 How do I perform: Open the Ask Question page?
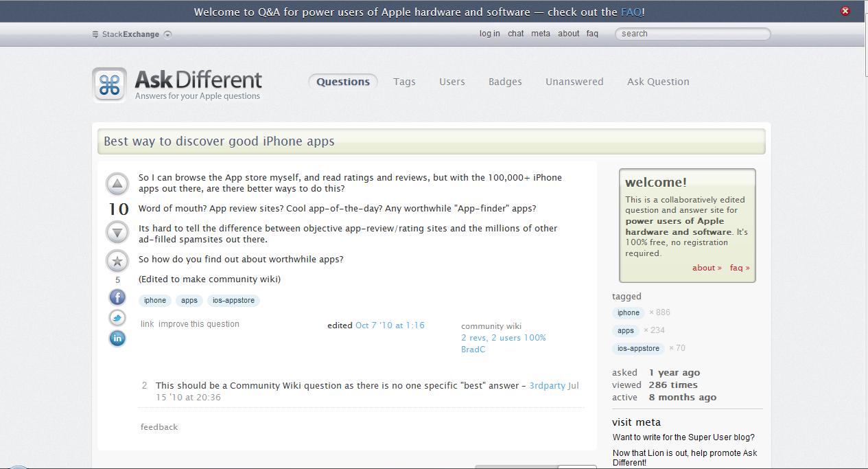pyautogui.click(x=658, y=82)
